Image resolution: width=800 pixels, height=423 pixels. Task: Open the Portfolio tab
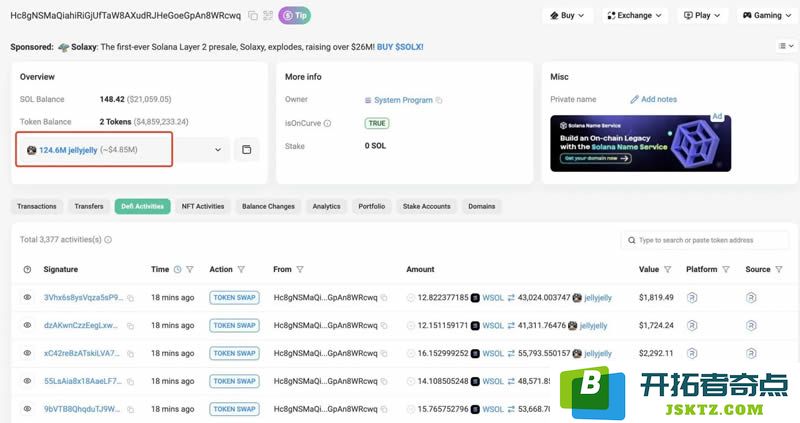tap(371, 207)
